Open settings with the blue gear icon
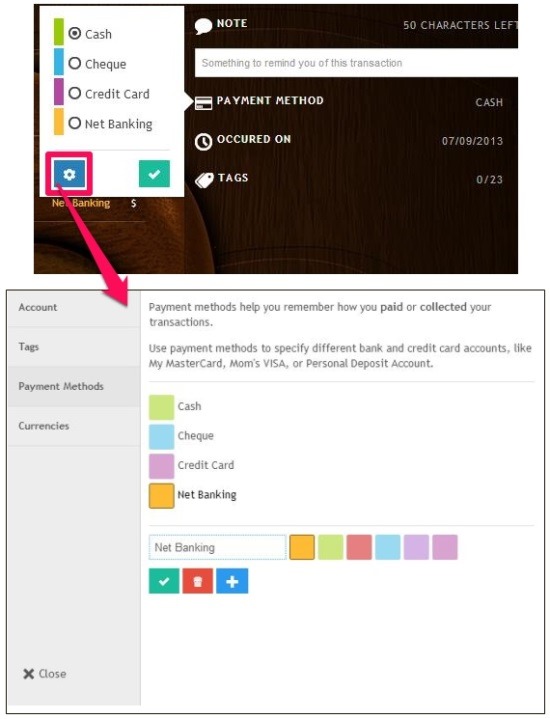This screenshot has width=550, height=719. click(x=69, y=174)
